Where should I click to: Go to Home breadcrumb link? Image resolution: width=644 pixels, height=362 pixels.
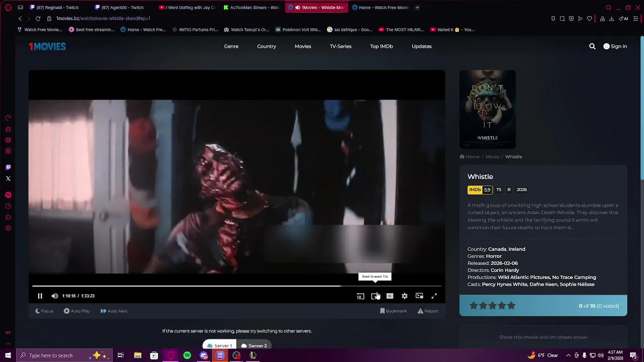470,156
